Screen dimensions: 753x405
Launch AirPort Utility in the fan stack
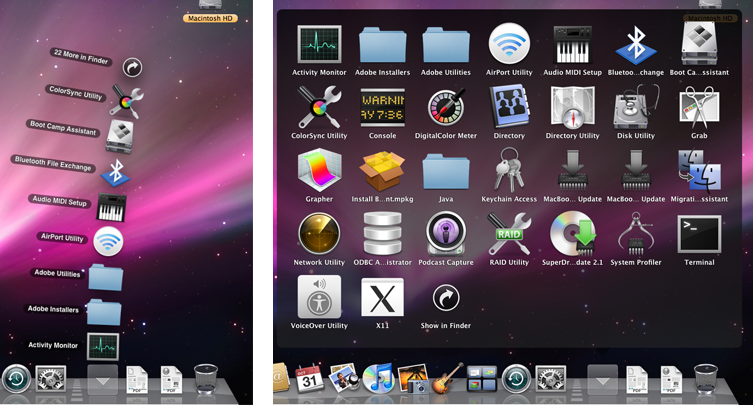coord(108,241)
